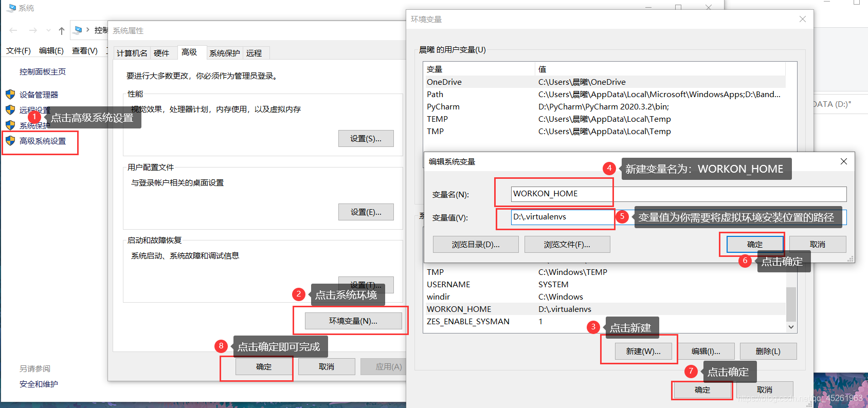This screenshot has height=408, width=868.
Task: Click the Advanced system settings shield icon
Action: tap(10, 141)
